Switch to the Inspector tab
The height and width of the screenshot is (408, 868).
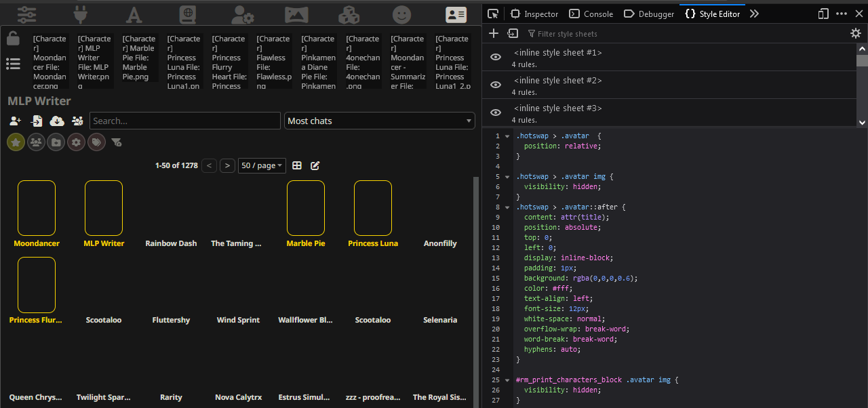(x=534, y=14)
